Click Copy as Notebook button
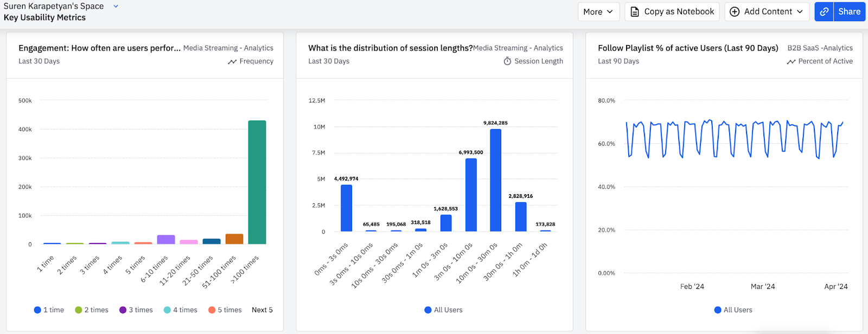 coord(672,11)
